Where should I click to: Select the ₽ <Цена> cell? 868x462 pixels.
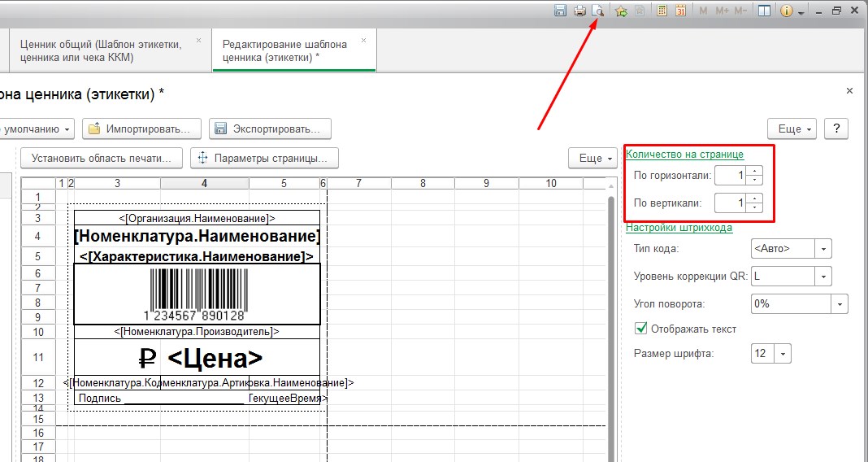[197, 358]
